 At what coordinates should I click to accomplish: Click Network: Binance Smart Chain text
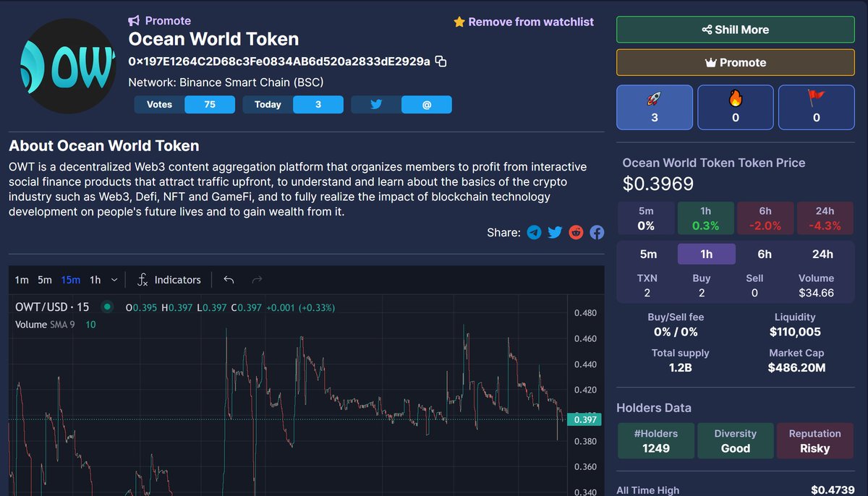coord(226,82)
